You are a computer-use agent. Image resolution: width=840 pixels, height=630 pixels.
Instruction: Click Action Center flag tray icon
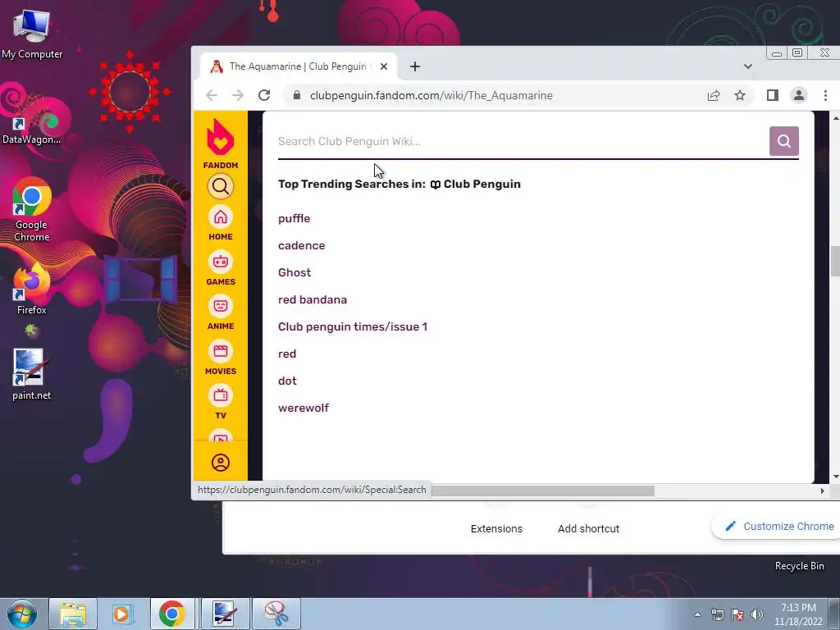pos(737,614)
